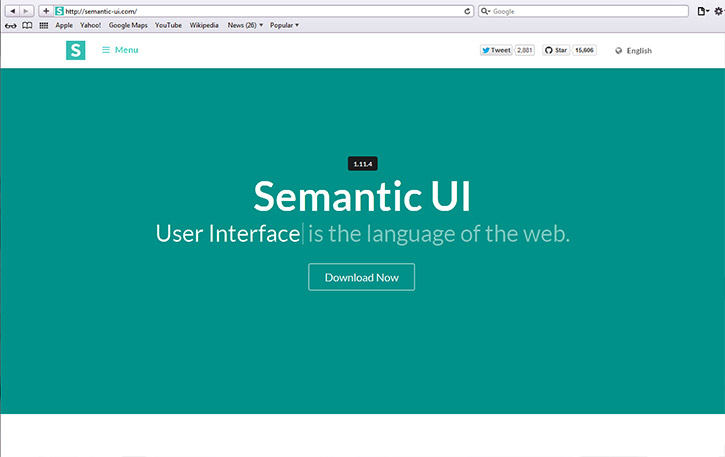Open the YouTube bookmark
This screenshot has width=725, height=457.
[x=168, y=25]
